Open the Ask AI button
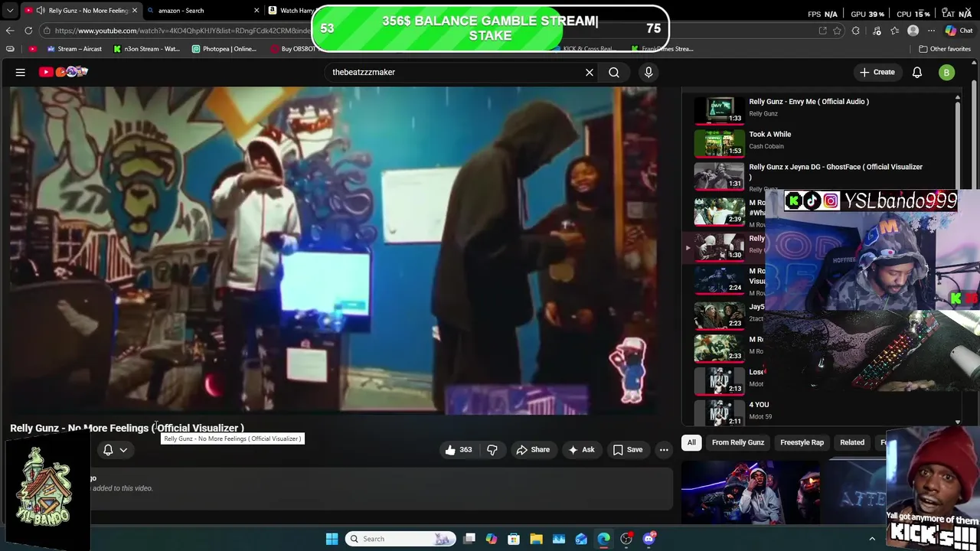This screenshot has height=551, width=980. 581,449
